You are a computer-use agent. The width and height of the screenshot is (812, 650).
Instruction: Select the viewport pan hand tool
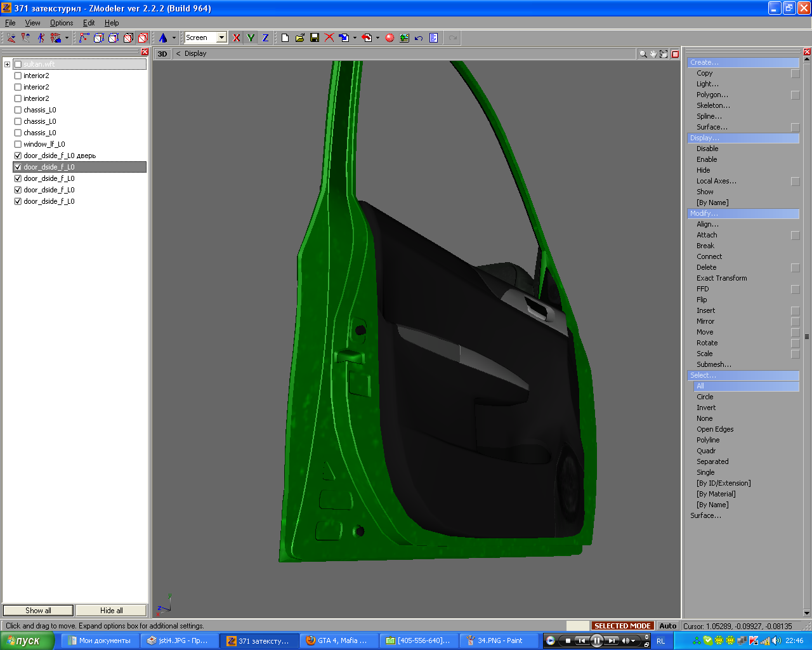tap(653, 54)
